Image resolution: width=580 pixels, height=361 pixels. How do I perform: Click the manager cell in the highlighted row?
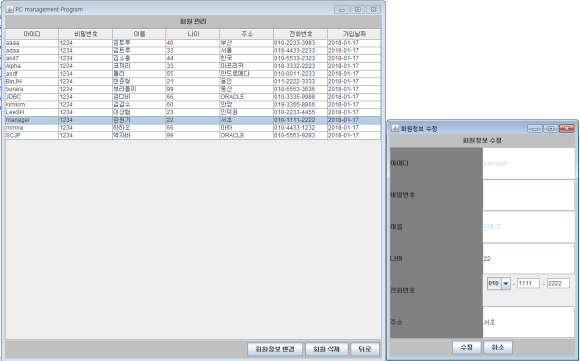tap(32, 120)
